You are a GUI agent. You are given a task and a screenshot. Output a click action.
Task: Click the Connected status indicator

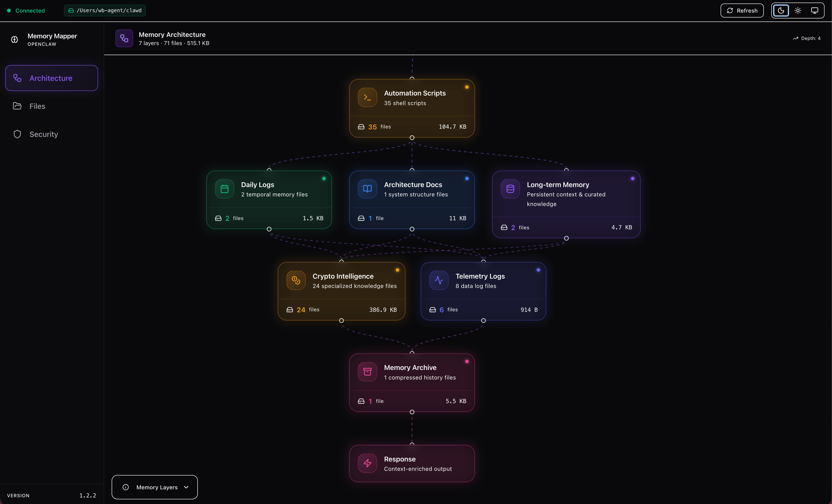(27, 11)
